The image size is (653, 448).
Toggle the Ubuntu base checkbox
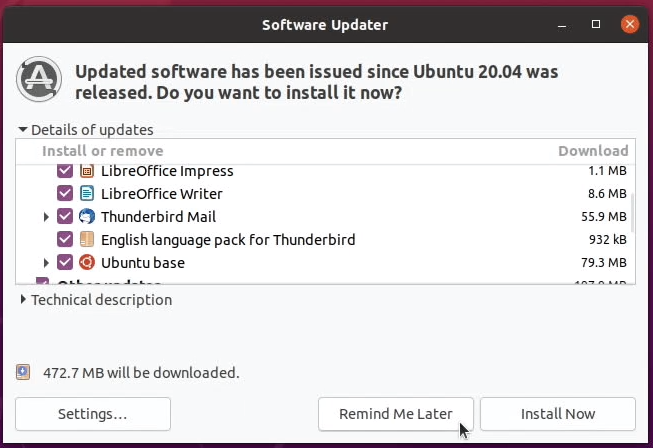[65, 262]
